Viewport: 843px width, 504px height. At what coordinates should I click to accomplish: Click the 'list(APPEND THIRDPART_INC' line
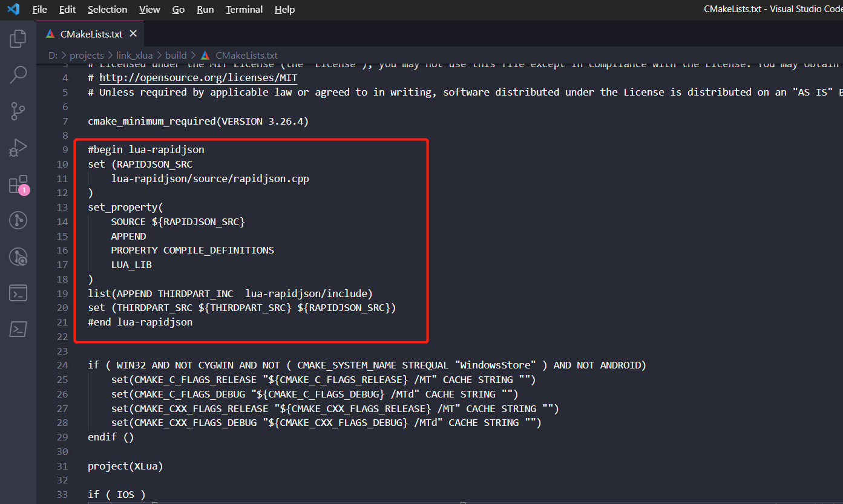coord(231,293)
